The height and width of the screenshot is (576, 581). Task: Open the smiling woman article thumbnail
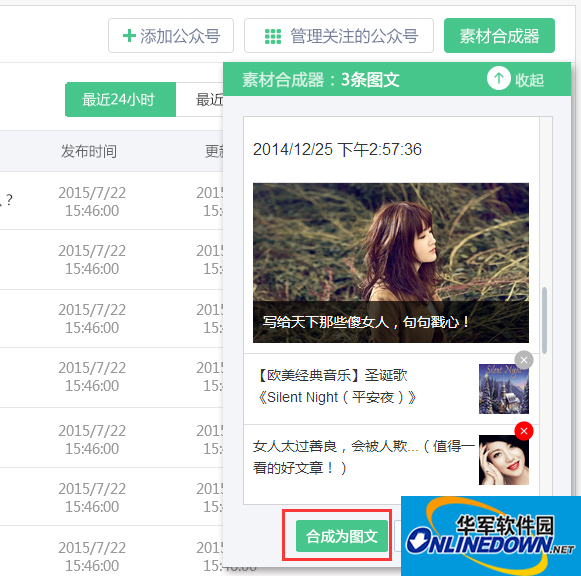[x=504, y=460]
